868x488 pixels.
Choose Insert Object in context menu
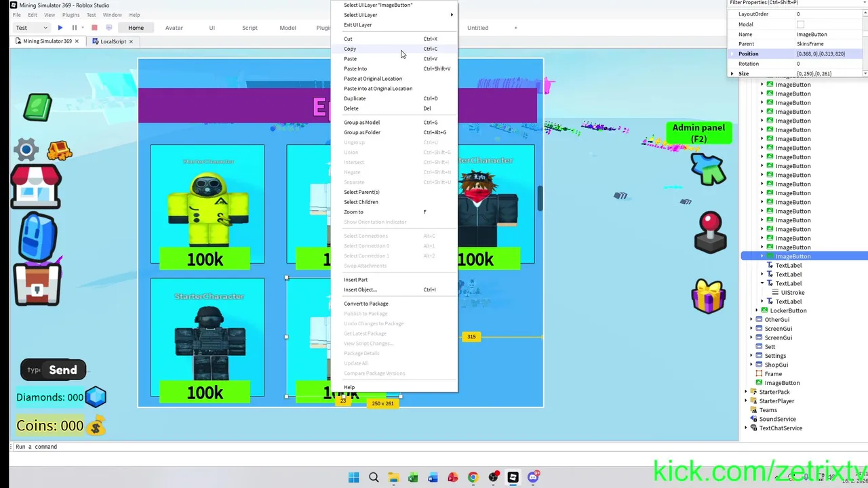coord(395,289)
